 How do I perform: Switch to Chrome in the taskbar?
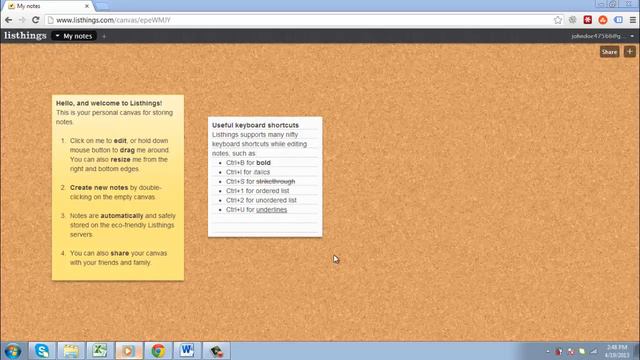(x=158, y=351)
